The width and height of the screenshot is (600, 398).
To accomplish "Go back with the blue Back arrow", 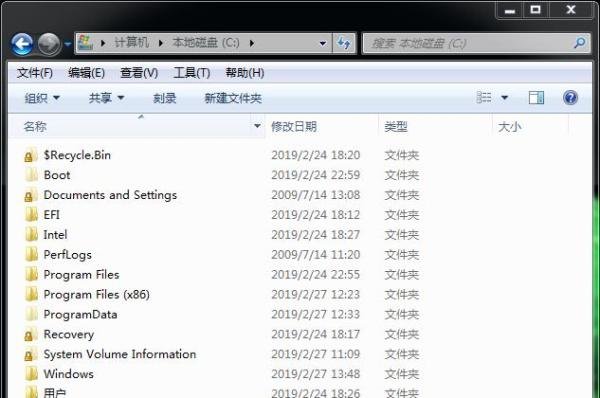I will 22,44.
